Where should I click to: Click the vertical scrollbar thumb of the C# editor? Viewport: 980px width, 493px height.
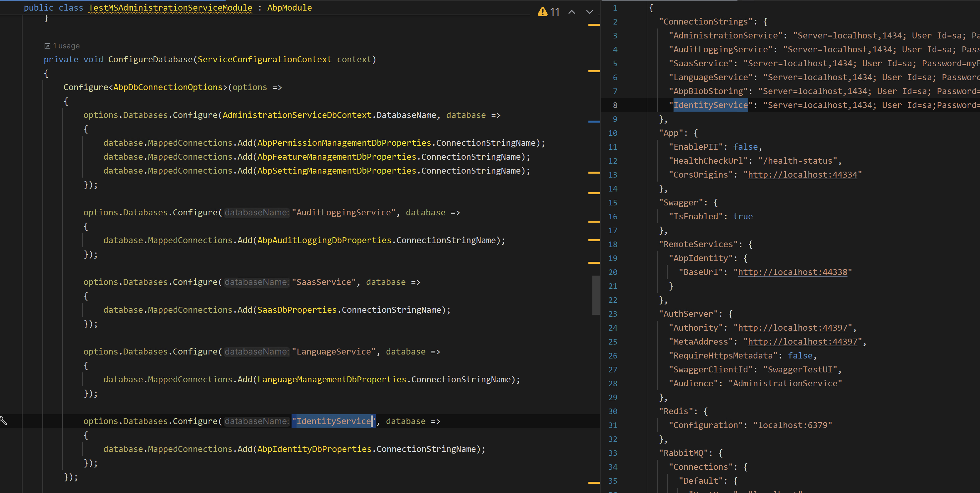595,295
